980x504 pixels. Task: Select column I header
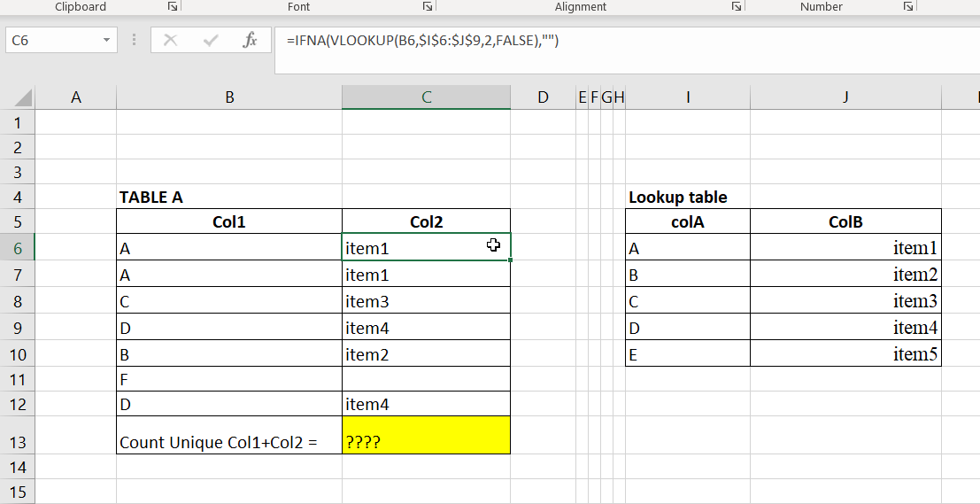[688, 97]
